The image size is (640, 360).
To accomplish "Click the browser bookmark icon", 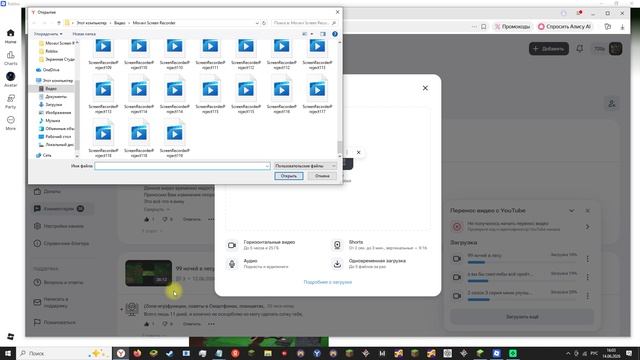I will click(x=484, y=27).
